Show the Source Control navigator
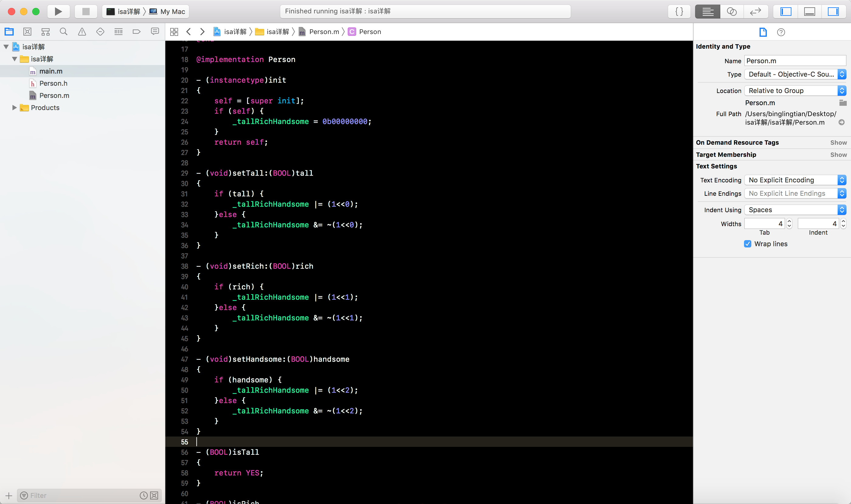 (27, 32)
